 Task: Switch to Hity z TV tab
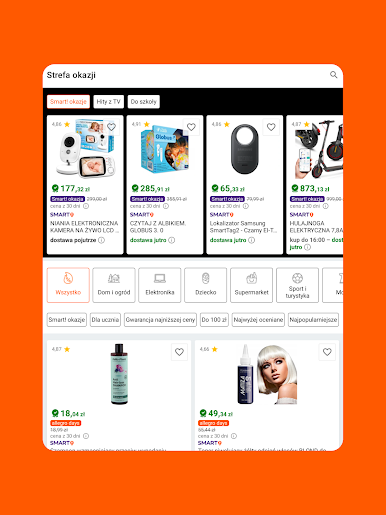pyautogui.click(x=109, y=102)
